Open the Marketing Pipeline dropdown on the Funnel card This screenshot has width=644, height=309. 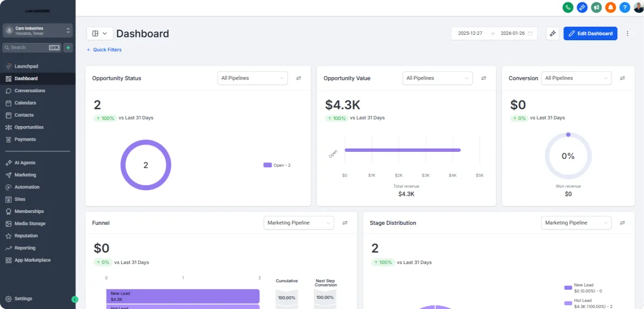298,223
